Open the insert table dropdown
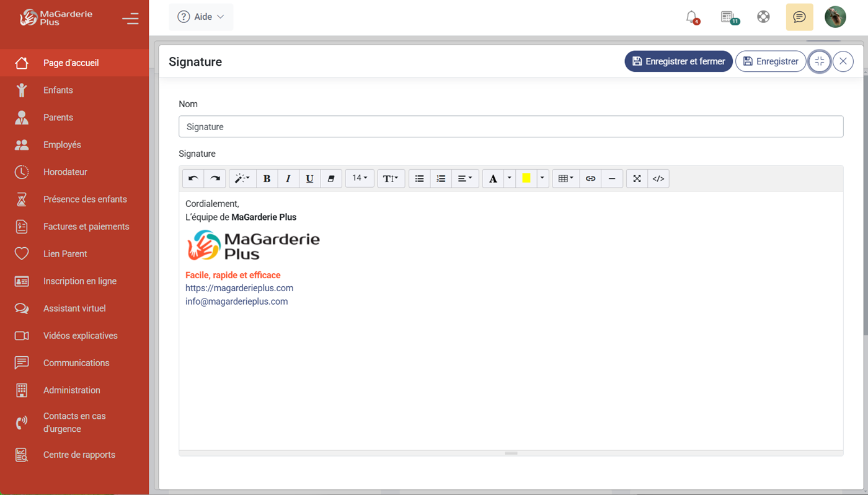The width and height of the screenshot is (868, 495). 565,178
